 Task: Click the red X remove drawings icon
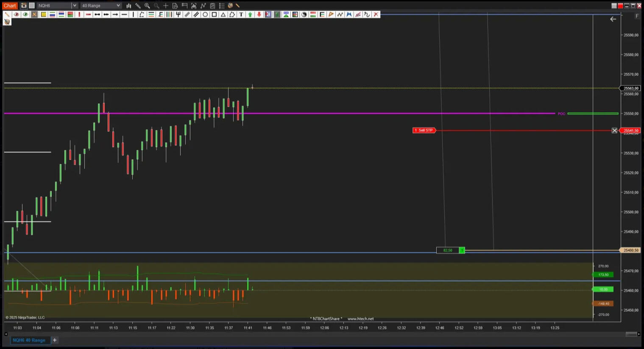tap(376, 14)
